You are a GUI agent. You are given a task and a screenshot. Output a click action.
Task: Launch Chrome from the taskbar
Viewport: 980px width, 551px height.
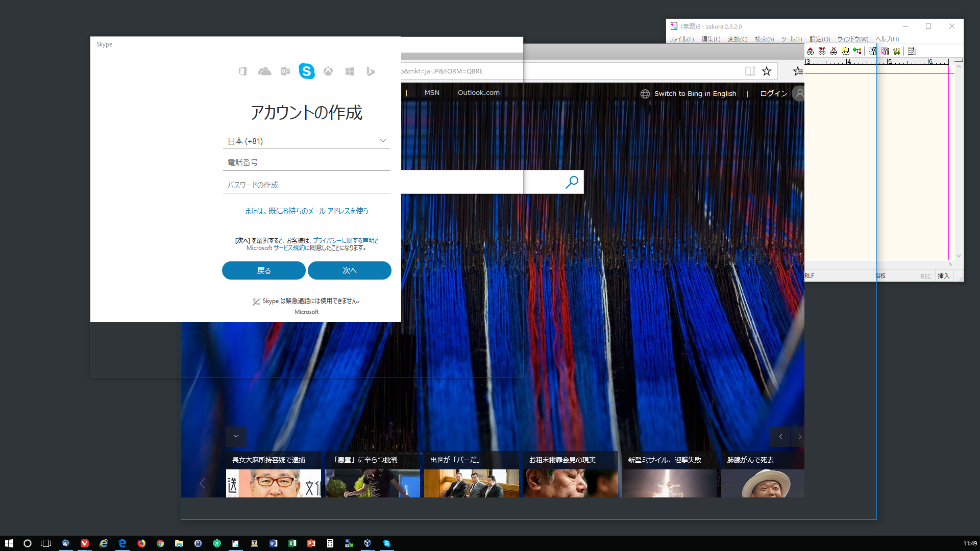[x=160, y=543]
